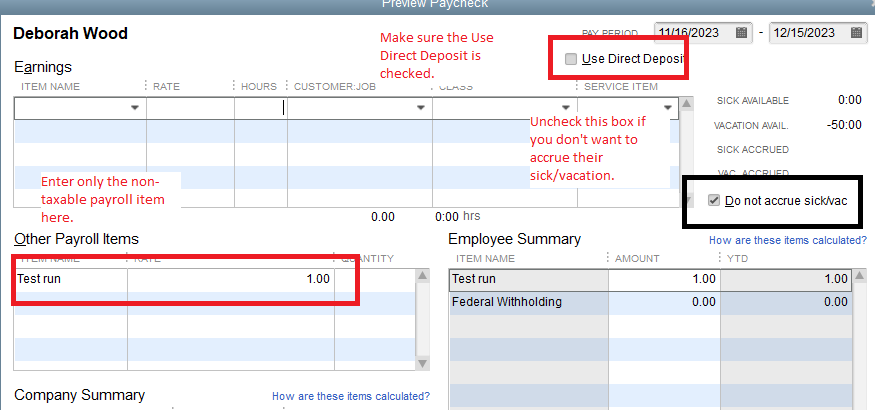This screenshot has width=875, height=410.
Task: Click the Federal Withholding amount 0.00
Action: coord(703,302)
